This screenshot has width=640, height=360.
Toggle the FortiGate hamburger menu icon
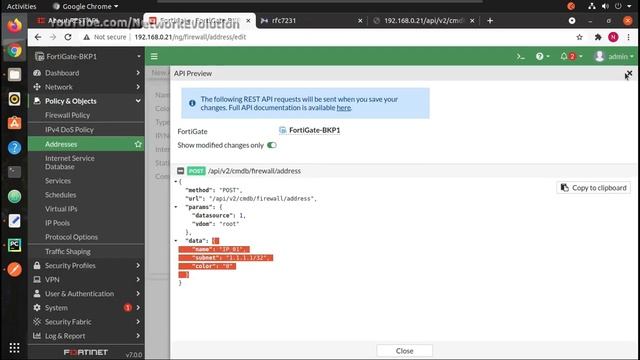(154, 56)
